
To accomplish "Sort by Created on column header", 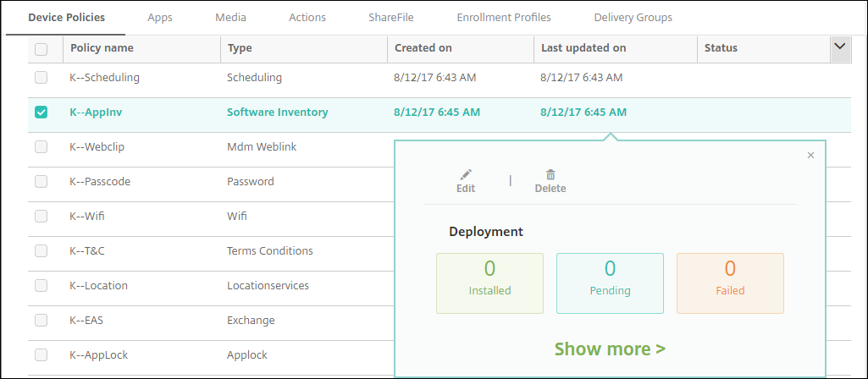I will tap(423, 48).
